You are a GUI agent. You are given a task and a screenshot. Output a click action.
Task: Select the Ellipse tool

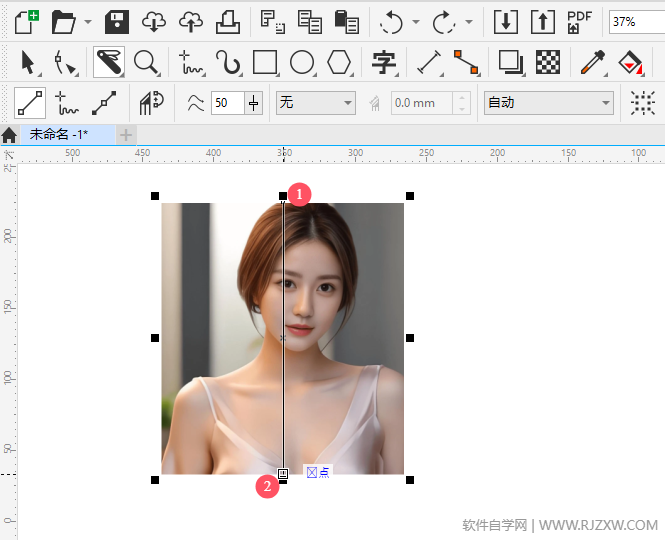click(x=302, y=62)
